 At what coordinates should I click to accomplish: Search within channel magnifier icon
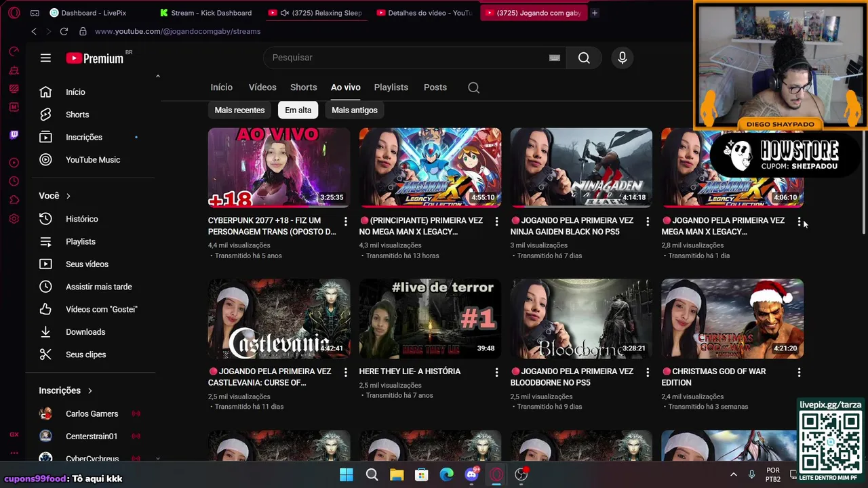coord(474,87)
